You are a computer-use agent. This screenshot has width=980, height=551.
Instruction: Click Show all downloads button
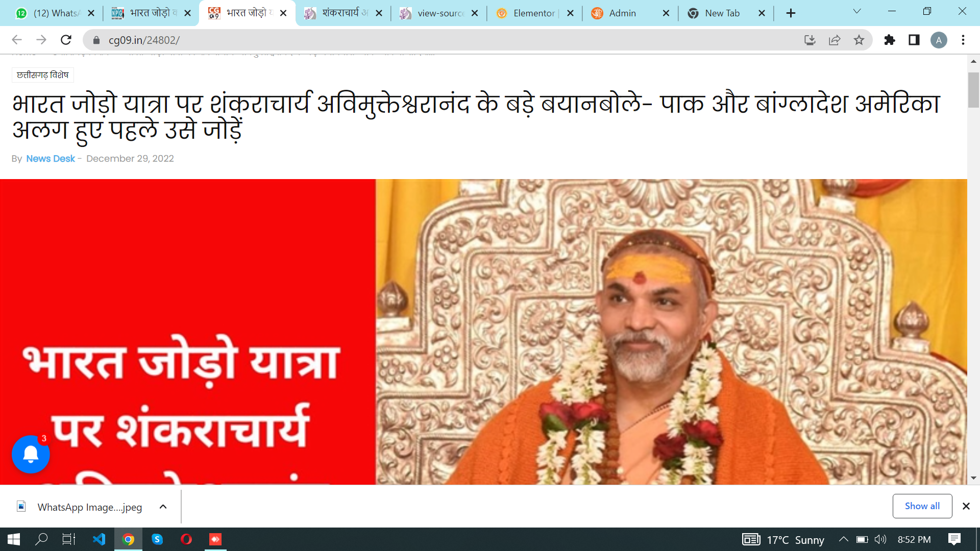point(922,506)
